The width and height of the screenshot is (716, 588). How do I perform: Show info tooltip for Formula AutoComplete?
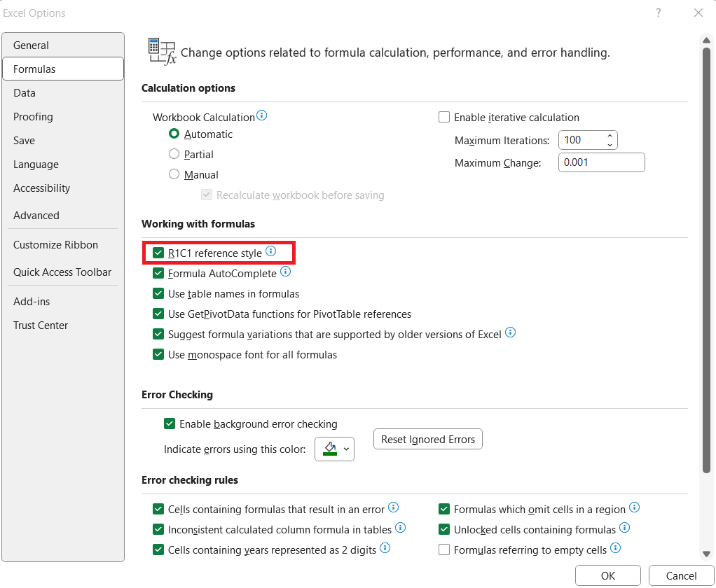click(285, 272)
